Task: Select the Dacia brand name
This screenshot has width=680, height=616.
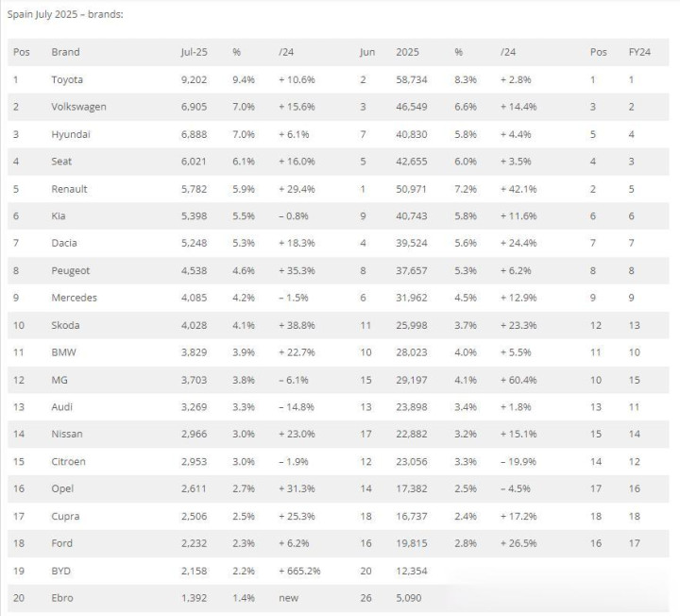Action: point(64,244)
